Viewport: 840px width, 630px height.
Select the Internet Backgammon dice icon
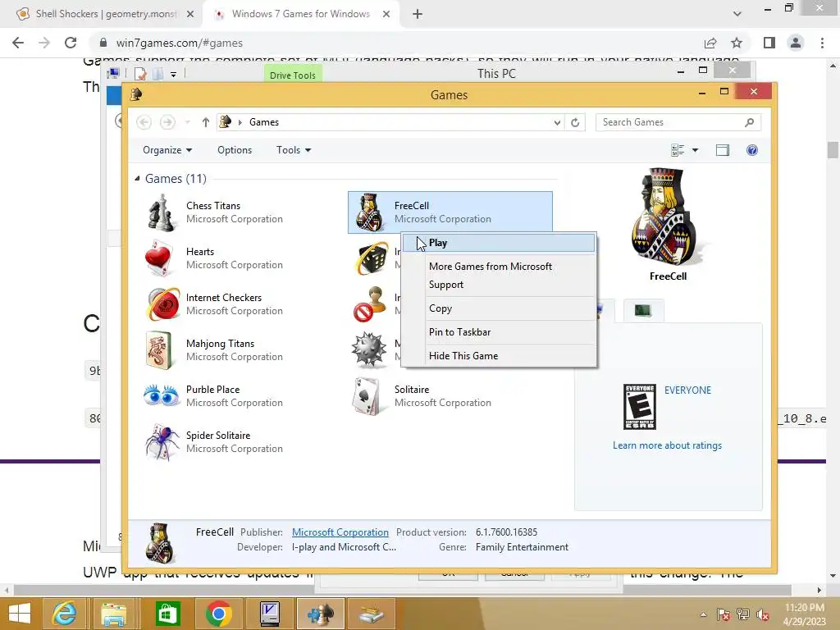(x=372, y=258)
